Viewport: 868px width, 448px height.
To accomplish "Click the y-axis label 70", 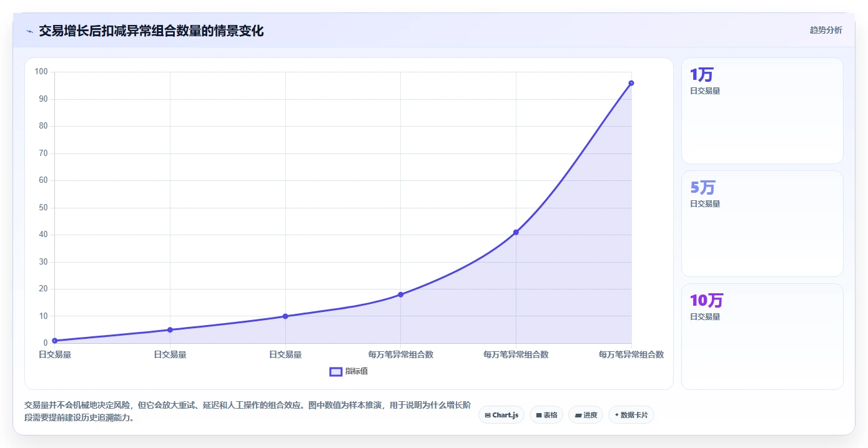I will point(43,153).
